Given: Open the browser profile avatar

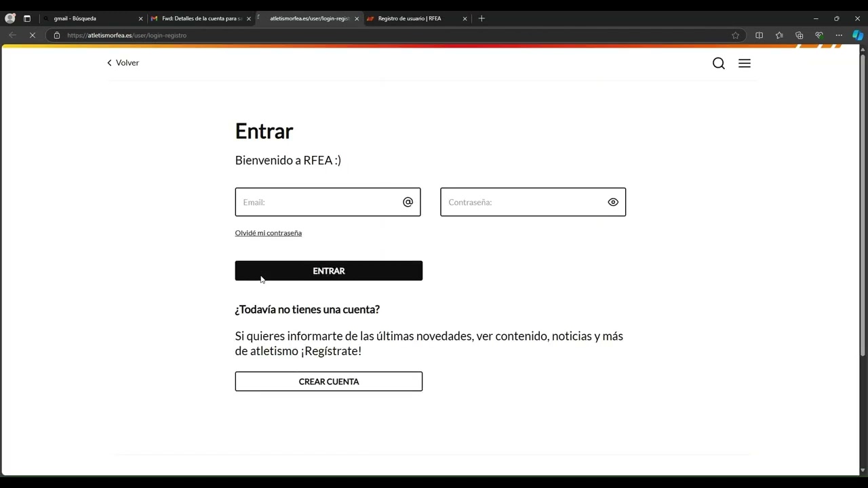Looking at the screenshot, I should (x=9, y=18).
